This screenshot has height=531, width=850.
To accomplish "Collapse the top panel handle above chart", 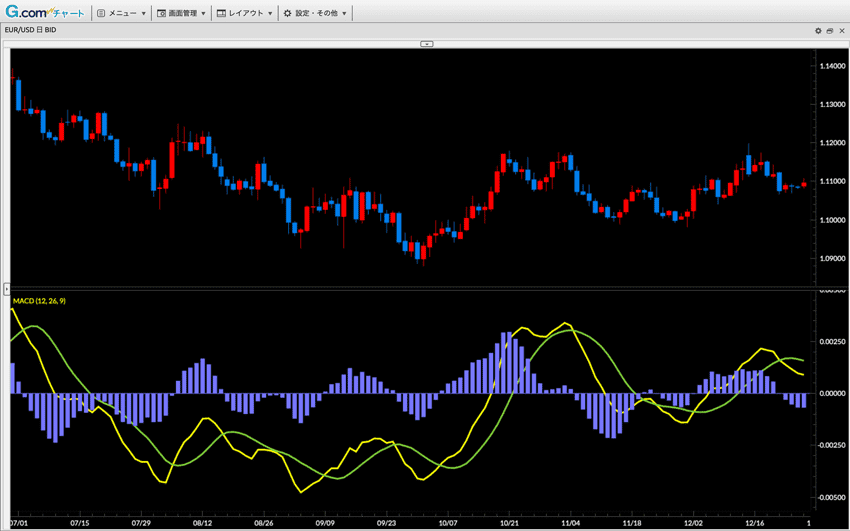I will pyautogui.click(x=427, y=44).
